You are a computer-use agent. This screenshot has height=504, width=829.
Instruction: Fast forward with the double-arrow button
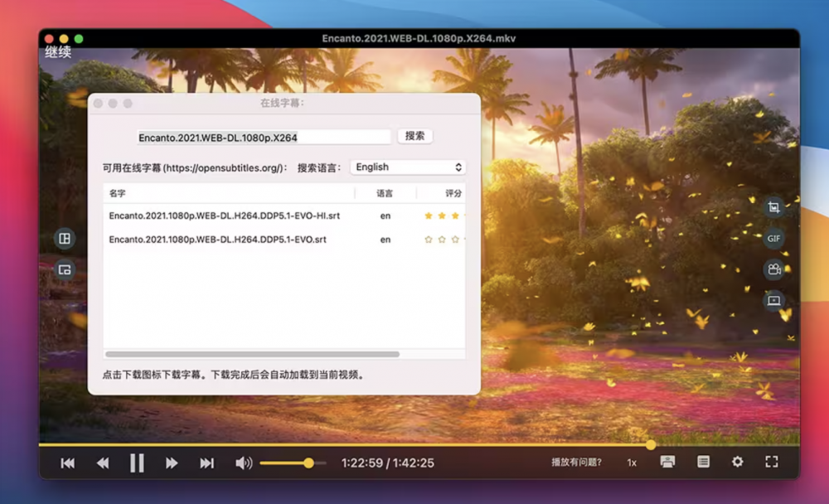point(172,463)
